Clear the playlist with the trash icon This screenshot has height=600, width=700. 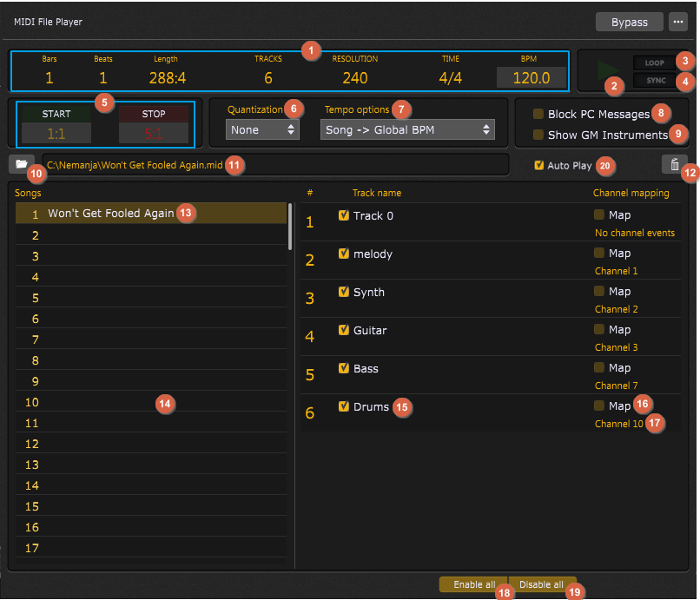677,164
